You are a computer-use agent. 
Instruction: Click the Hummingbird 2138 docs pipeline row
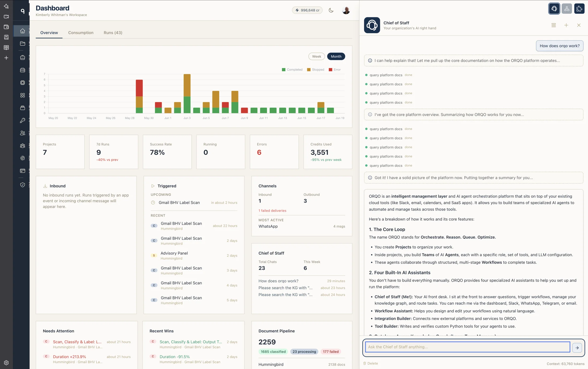301,364
